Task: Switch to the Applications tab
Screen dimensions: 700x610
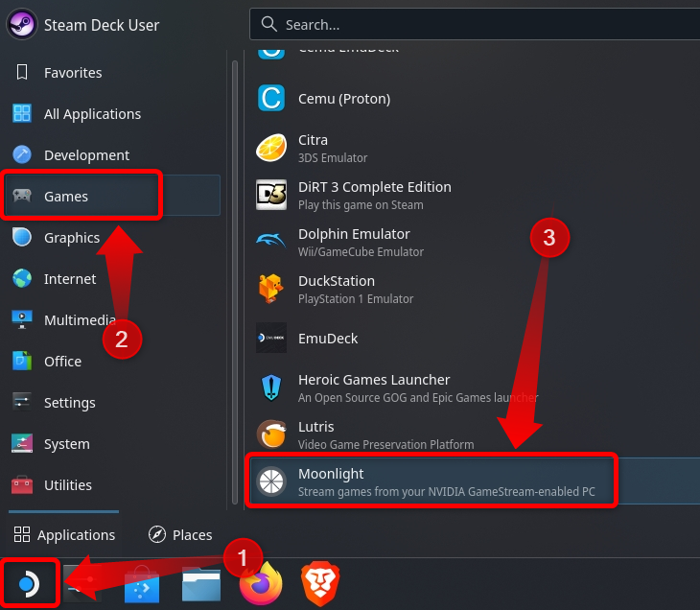Action: click(x=64, y=535)
